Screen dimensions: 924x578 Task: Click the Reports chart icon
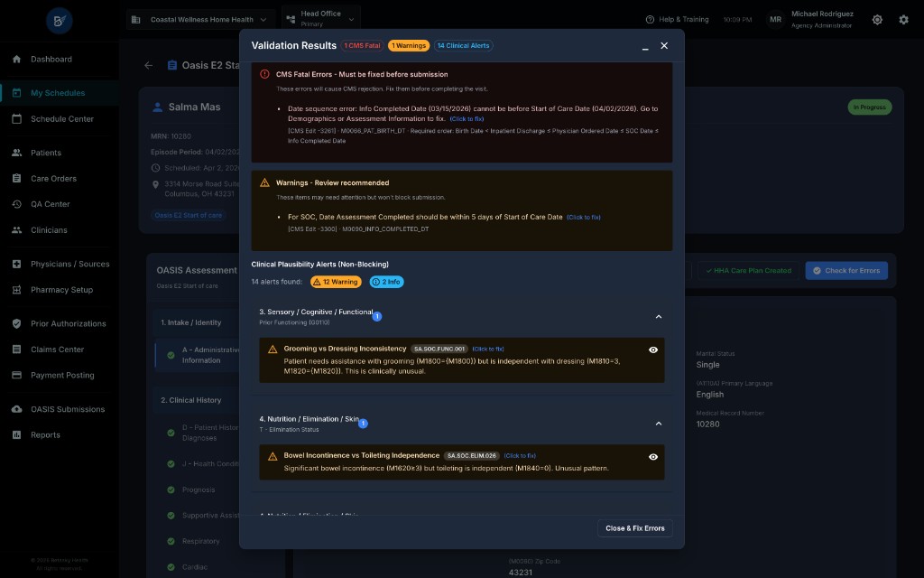16,434
